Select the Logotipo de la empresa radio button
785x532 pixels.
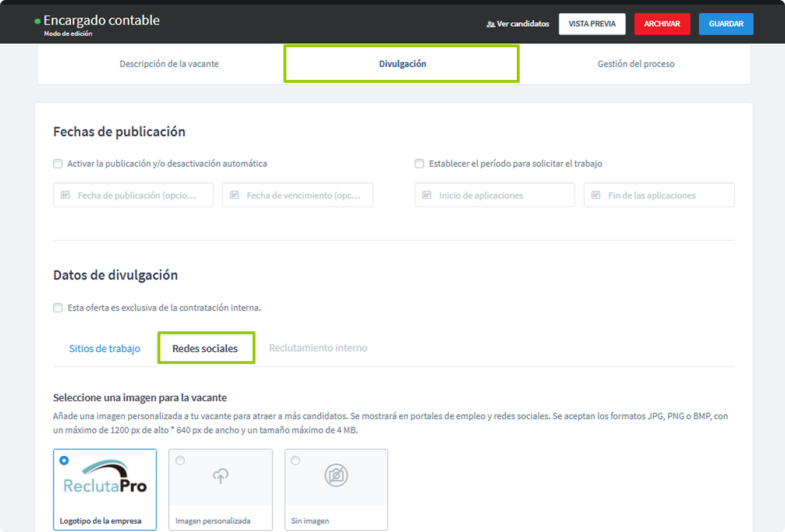click(64, 460)
